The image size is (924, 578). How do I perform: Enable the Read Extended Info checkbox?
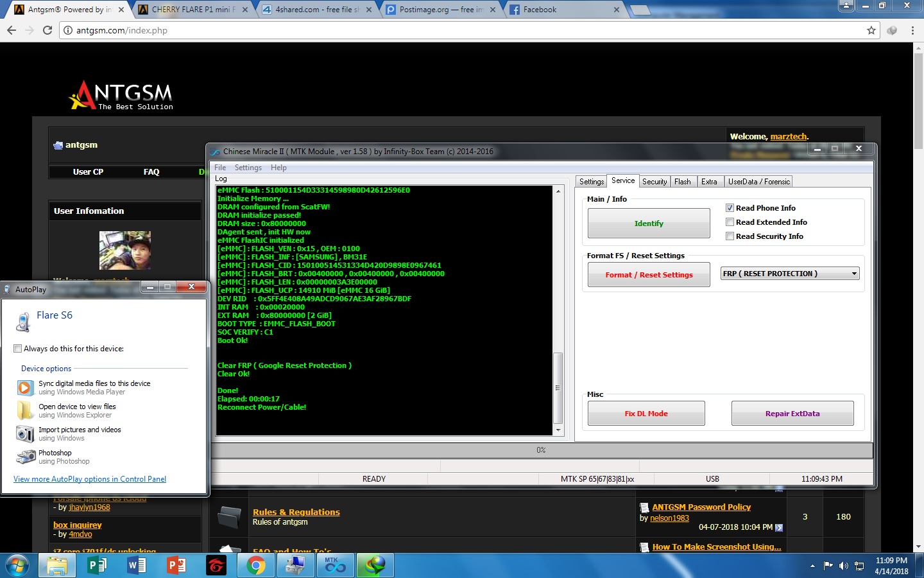(x=730, y=222)
